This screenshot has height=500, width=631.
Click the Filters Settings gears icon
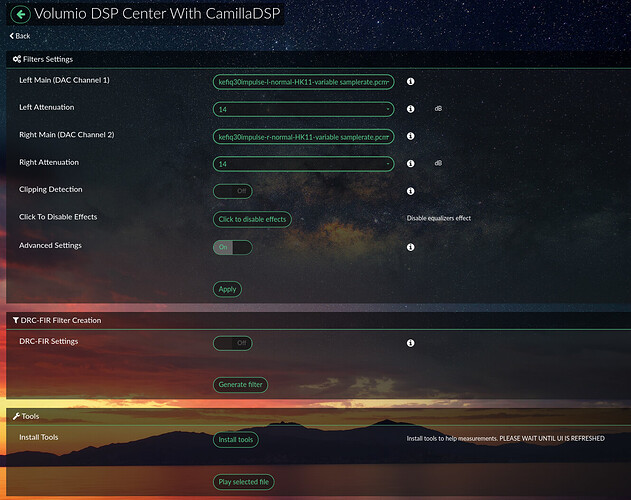point(16,59)
